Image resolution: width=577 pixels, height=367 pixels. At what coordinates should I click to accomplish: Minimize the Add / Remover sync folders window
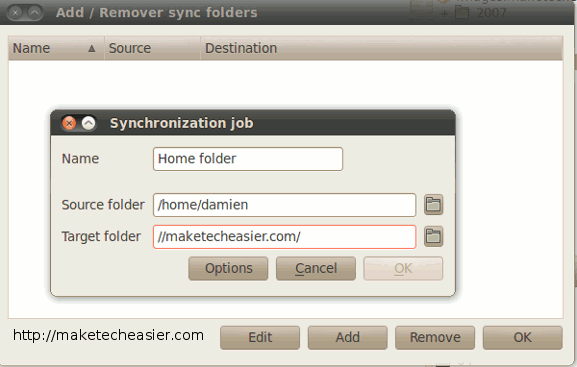click(x=35, y=13)
